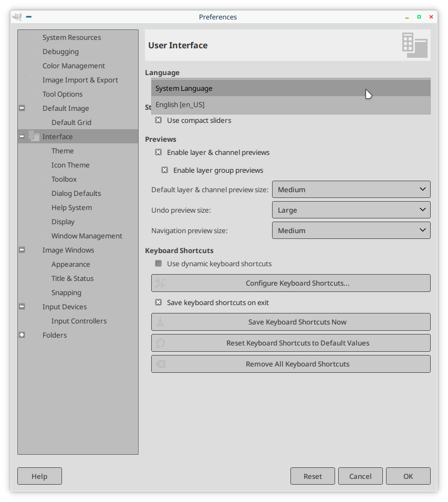Screen dimensions: 448x502
Task: Disable Enable layer & channel previews
Action: (158, 152)
